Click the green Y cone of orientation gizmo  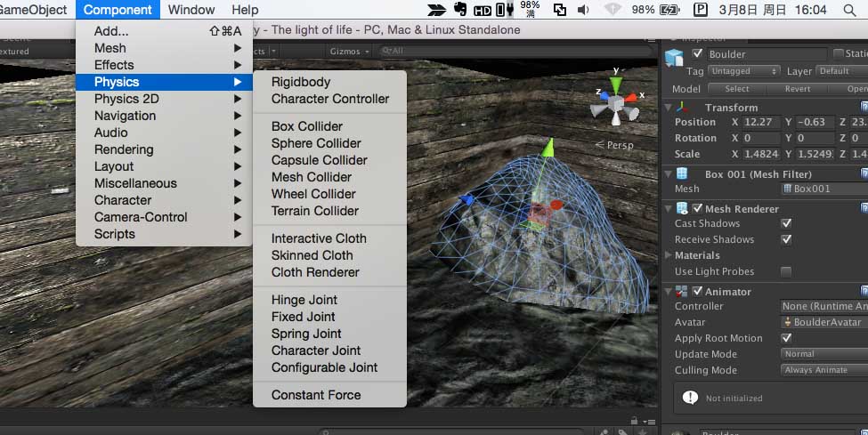(x=615, y=85)
